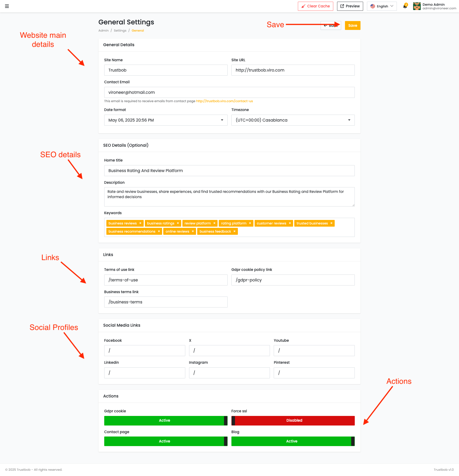This screenshot has width=459, height=476.
Task: Toggle the Gdpr cookie switch
Action: [166, 420]
